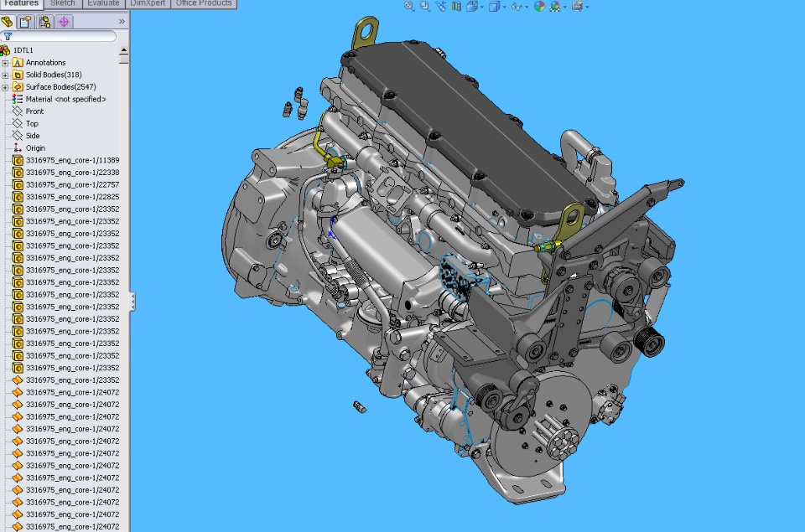Click the tree filter funnel icon
805x532 pixels.
tap(8, 36)
